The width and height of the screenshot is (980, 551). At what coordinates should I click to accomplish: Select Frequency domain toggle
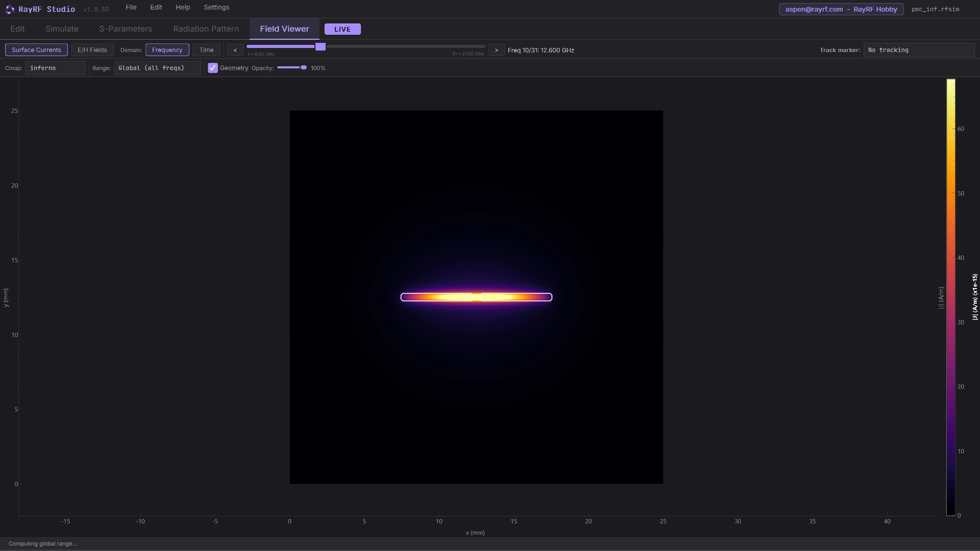[167, 50]
